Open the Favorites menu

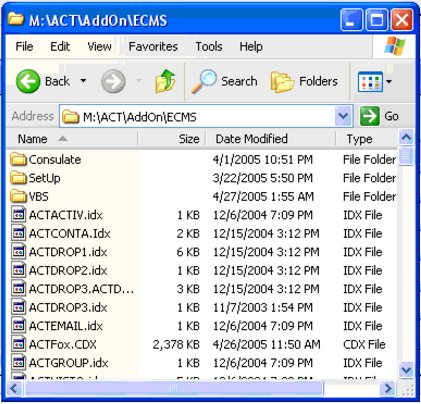[x=153, y=46]
